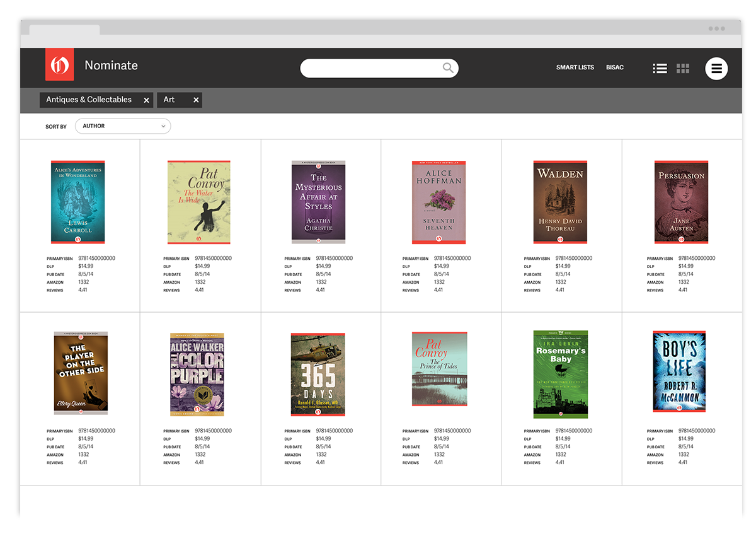Click $14.99 price under Persuasion
Screen dimensions: 756x536
tap(685, 266)
